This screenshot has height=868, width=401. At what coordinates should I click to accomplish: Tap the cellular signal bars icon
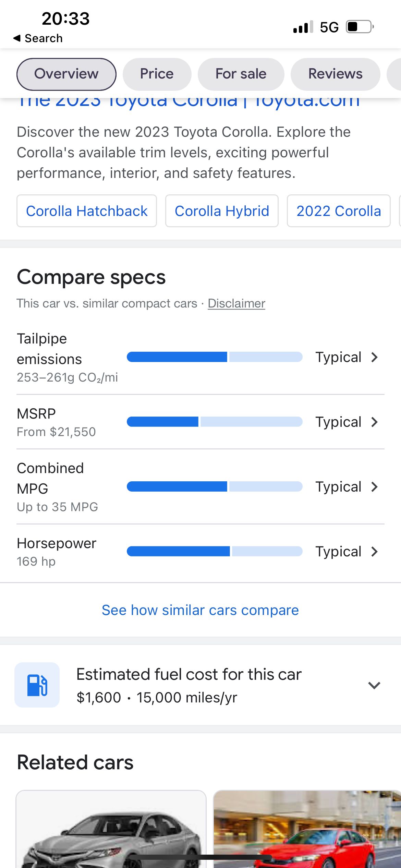[x=303, y=27]
